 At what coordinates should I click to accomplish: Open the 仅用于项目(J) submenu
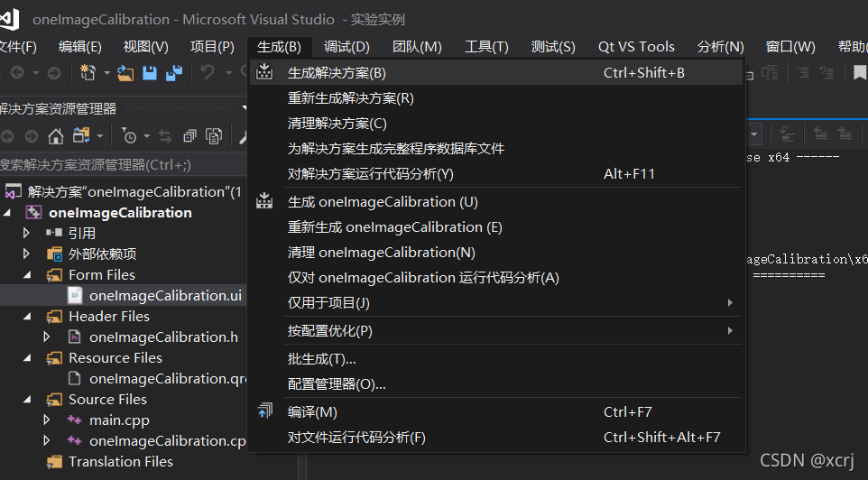[730, 302]
